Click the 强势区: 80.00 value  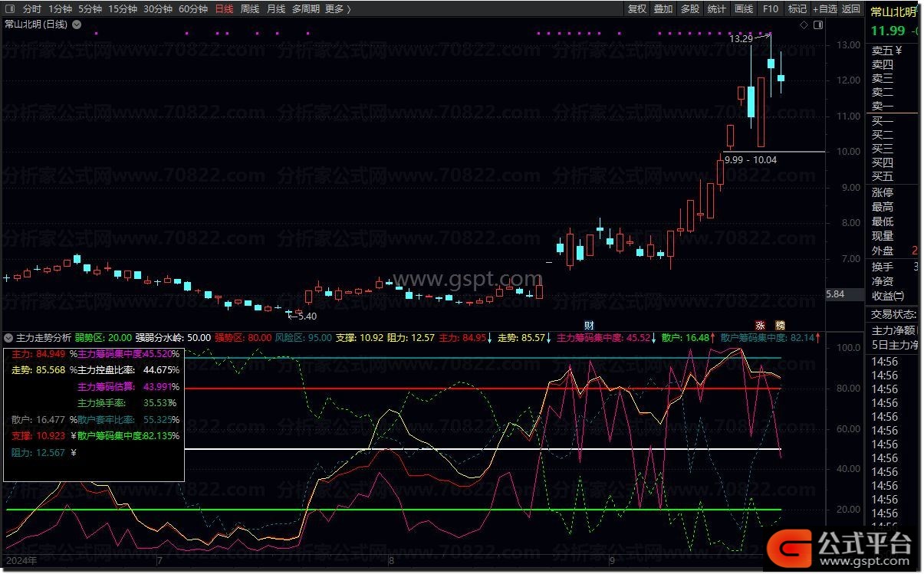(243, 337)
